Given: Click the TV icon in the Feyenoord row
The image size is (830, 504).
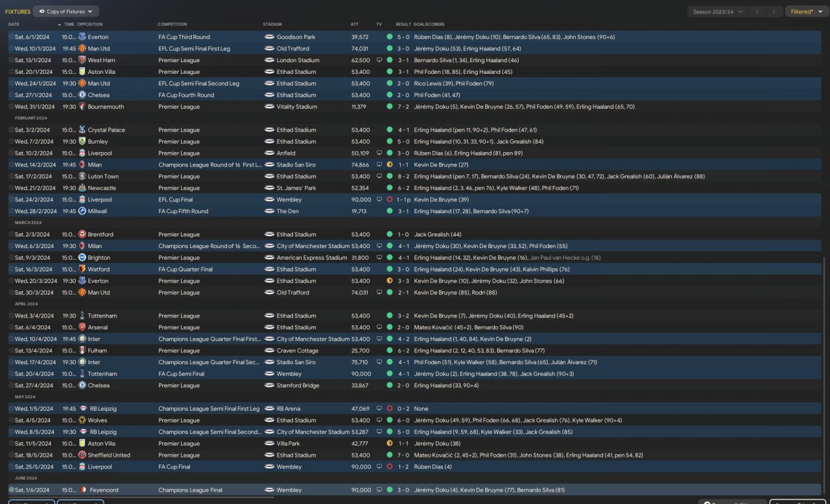Looking at the screenshot, I should point(379,490).
